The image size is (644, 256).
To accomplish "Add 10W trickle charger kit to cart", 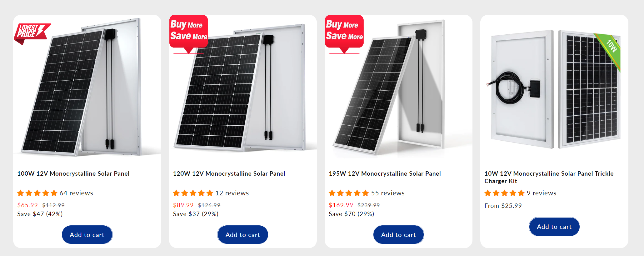I will (x=554, y=227).
